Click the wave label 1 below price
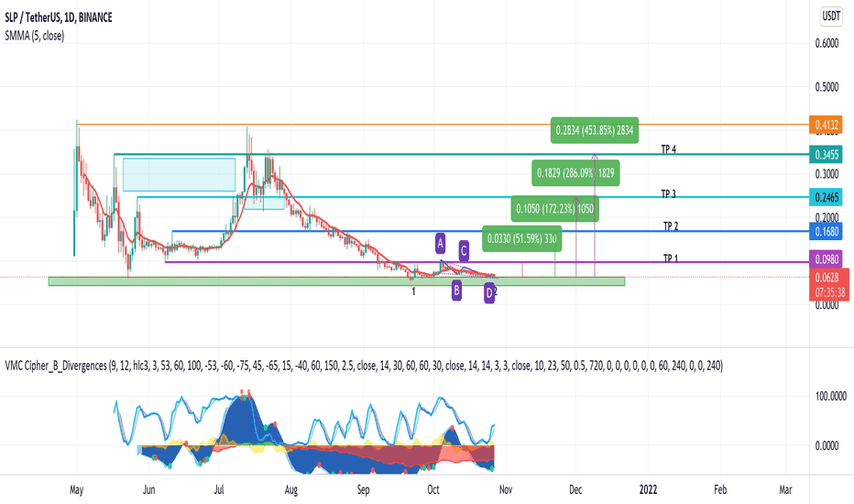854x504 pixels. 413,291
